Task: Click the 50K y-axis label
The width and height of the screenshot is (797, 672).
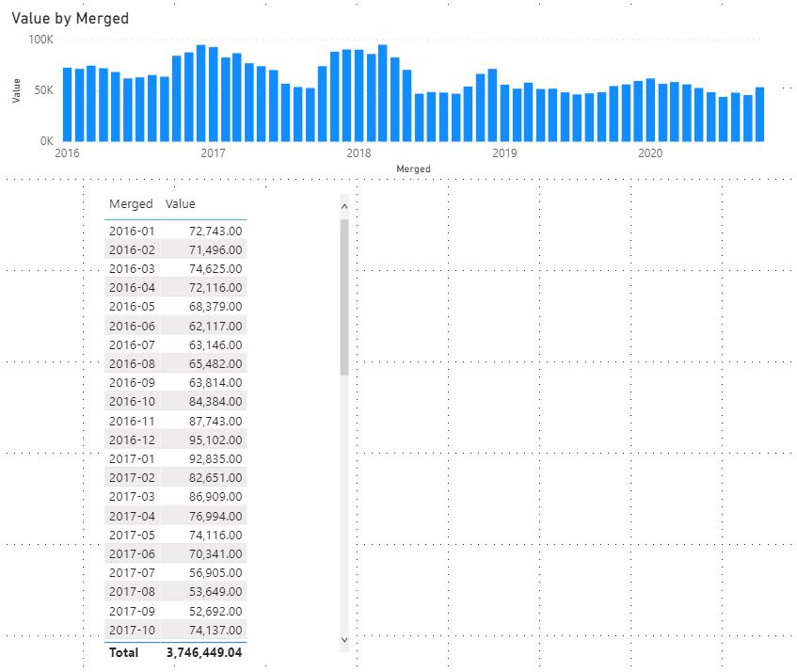Action: (43, 90)
